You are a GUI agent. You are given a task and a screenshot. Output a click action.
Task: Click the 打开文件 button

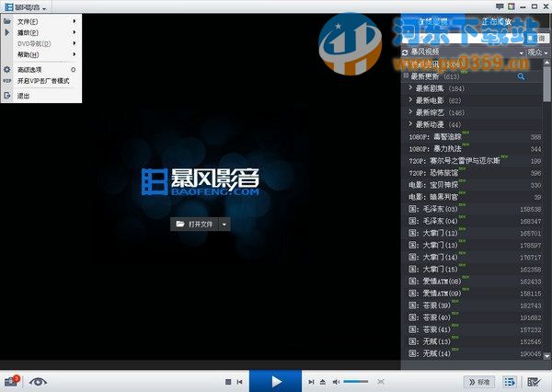coord(195,224)
